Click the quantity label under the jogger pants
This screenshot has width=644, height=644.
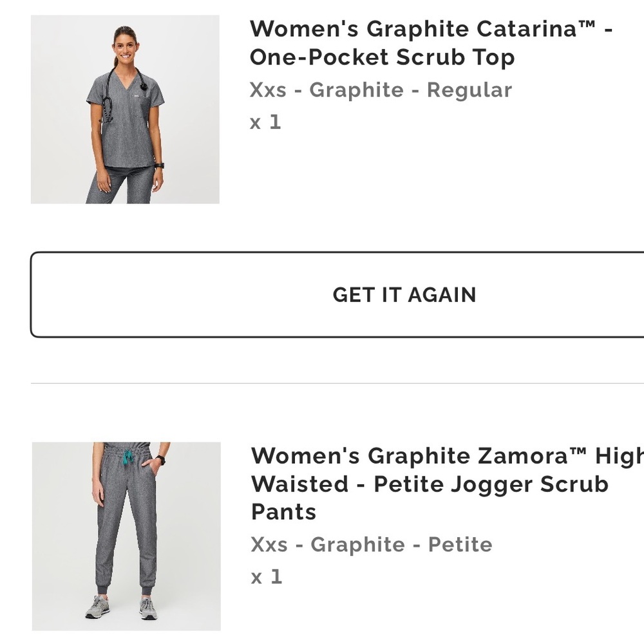pyautogui.click(x=265, y=576)
